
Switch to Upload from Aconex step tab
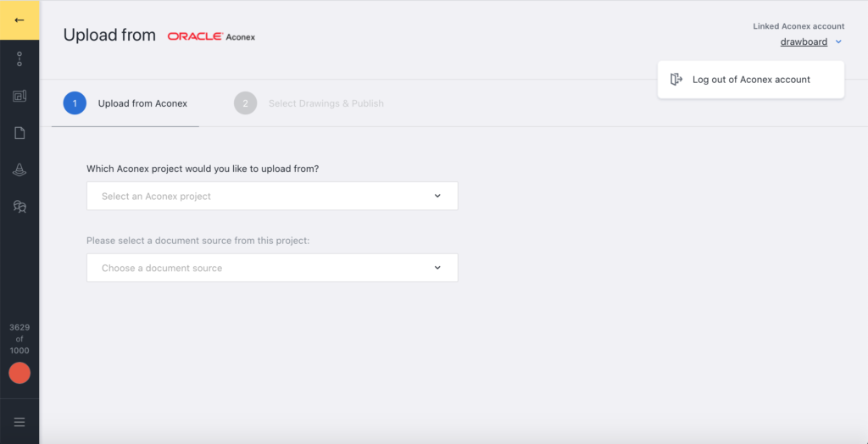click(142, 103)
